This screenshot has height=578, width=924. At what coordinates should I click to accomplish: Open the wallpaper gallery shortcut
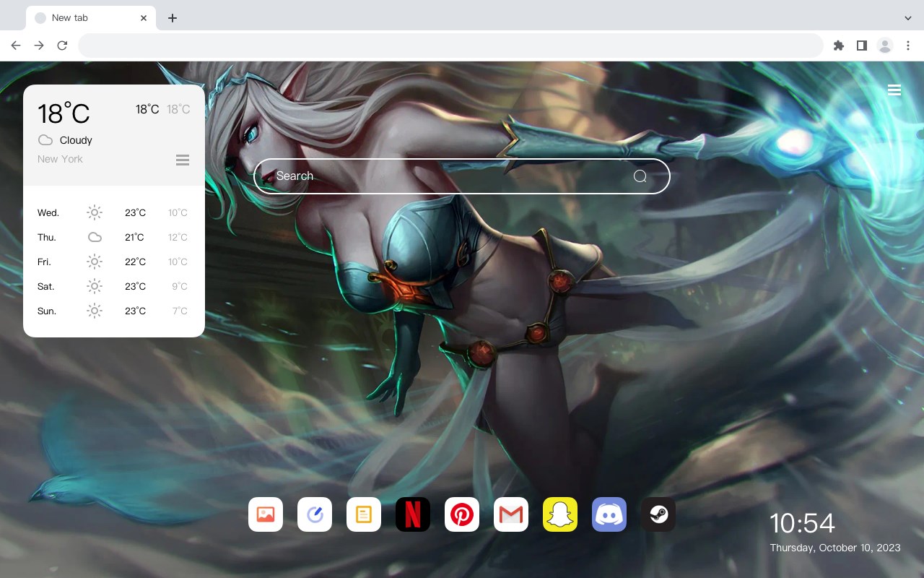(x=266, y=514)
